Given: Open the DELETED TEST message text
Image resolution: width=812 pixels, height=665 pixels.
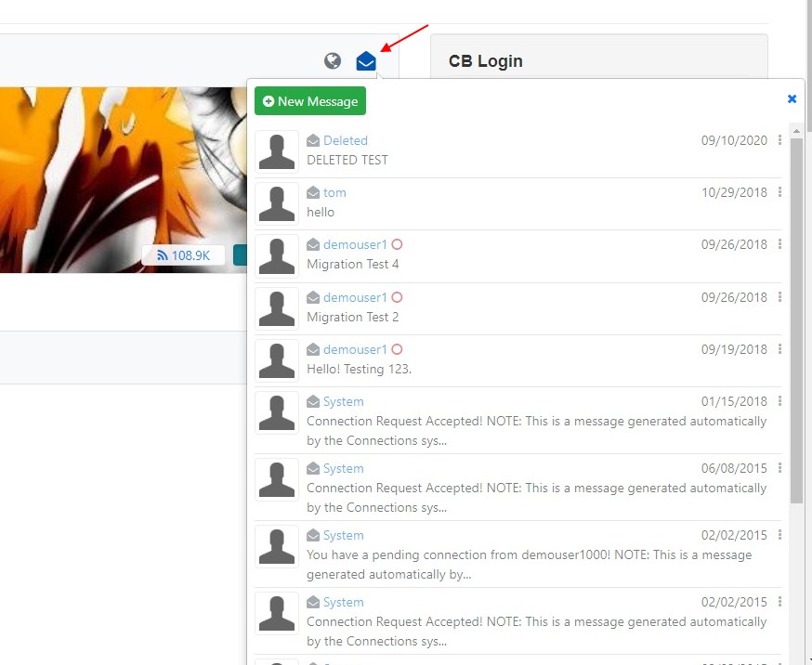Looking at the screenshot, I should click(x=347, y=160).
